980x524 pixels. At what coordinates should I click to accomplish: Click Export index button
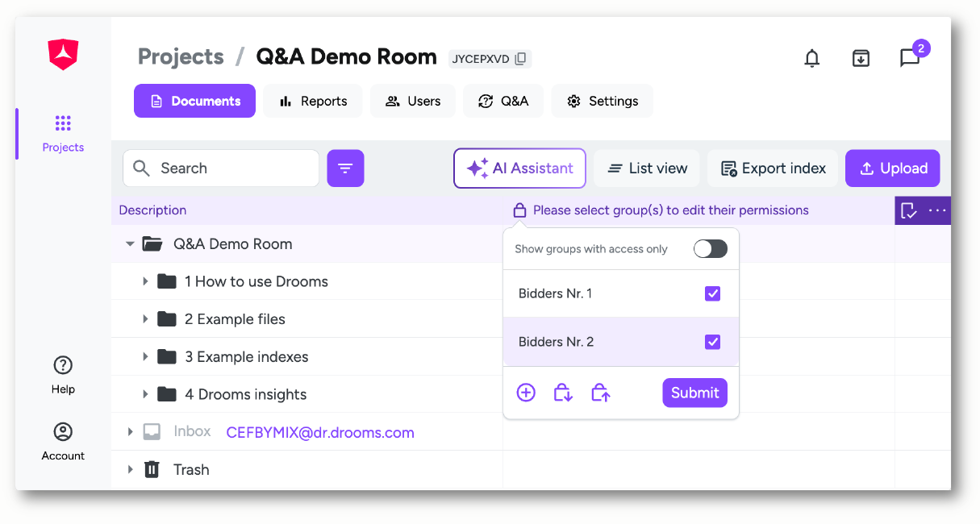click(x=773, y=168)
